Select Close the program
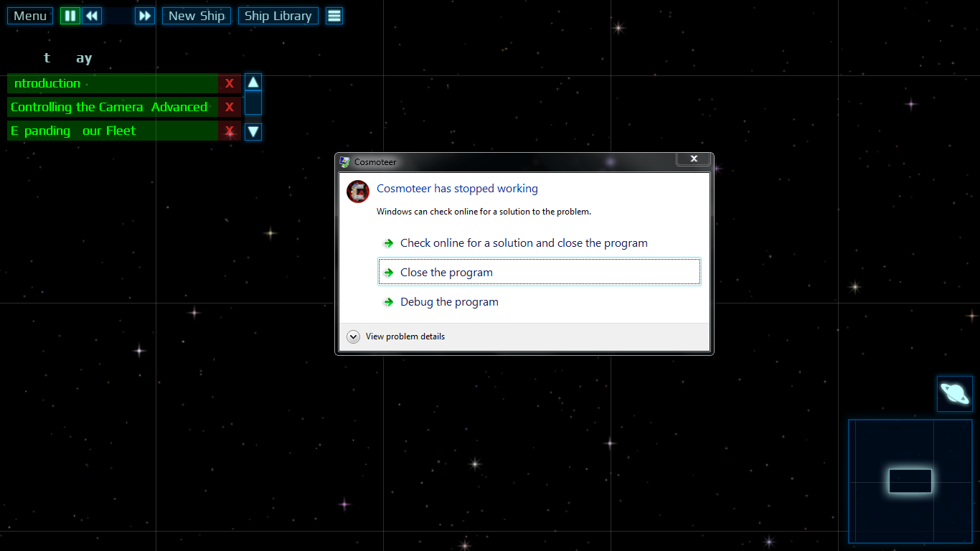 tap(446, 272)
